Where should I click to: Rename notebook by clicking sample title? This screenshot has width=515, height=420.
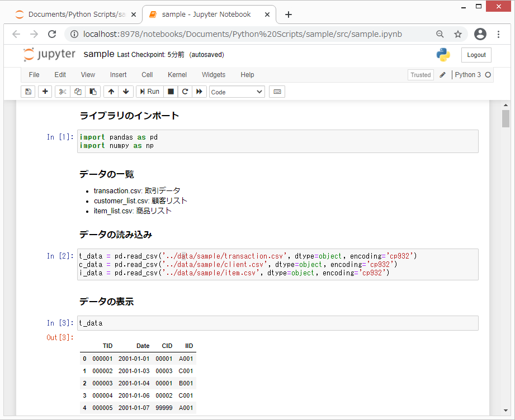[98, 54]
